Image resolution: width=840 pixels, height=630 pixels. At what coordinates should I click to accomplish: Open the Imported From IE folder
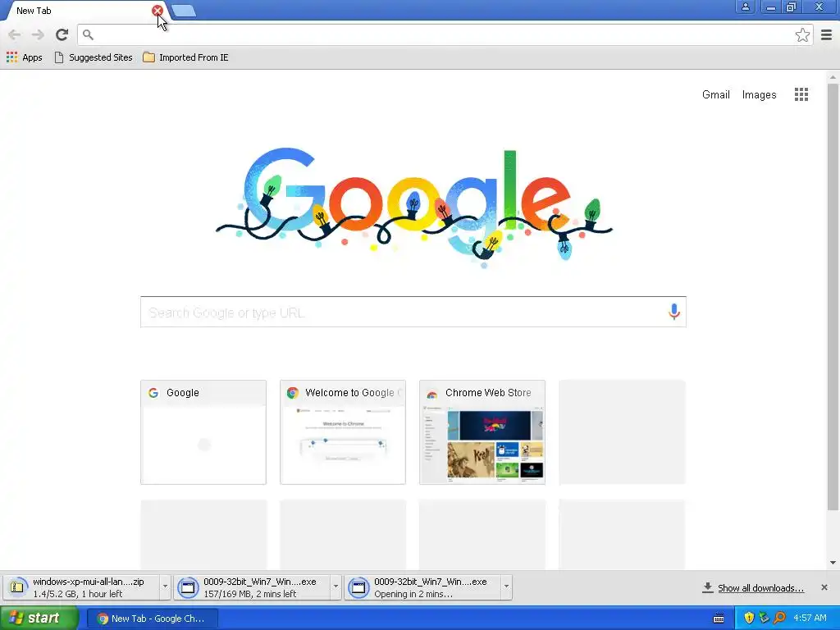pyautogui.click(x=186, y=57)
